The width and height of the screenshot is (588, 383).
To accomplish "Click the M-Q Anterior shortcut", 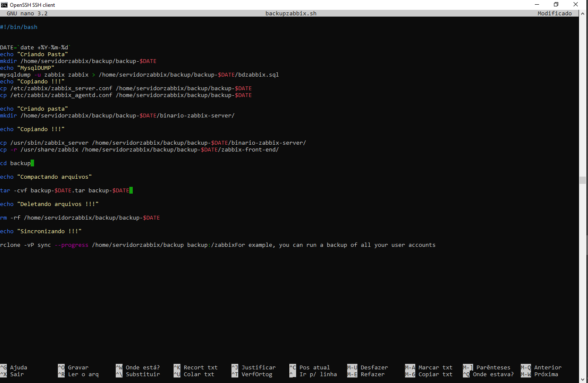I will pyautogui.click(x=541, y=367).
